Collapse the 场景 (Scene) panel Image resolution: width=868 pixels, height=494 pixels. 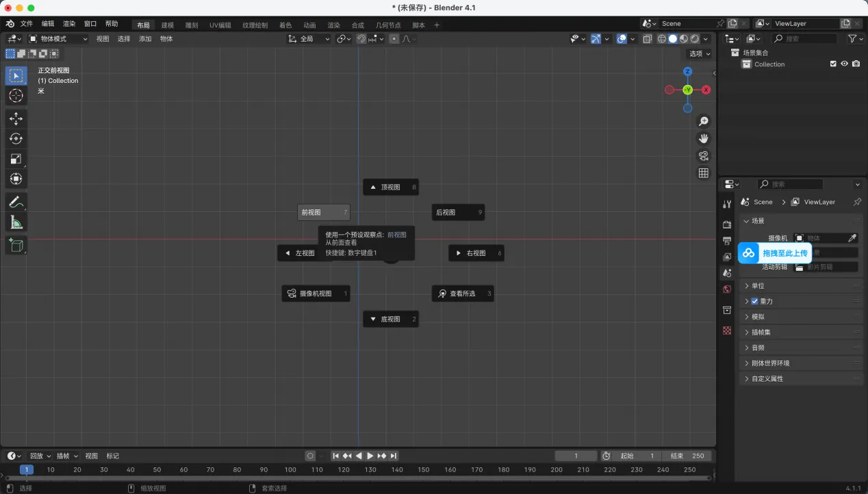801,221
